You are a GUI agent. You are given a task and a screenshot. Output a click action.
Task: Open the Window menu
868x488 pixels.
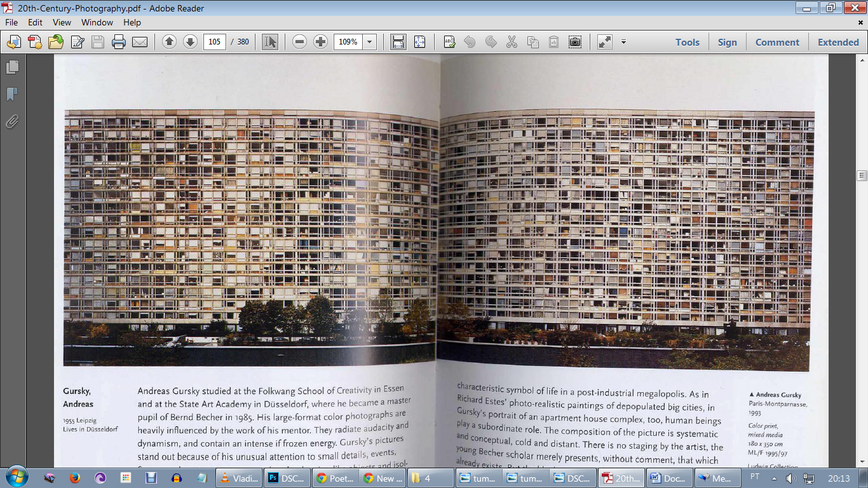click(97, 22)
